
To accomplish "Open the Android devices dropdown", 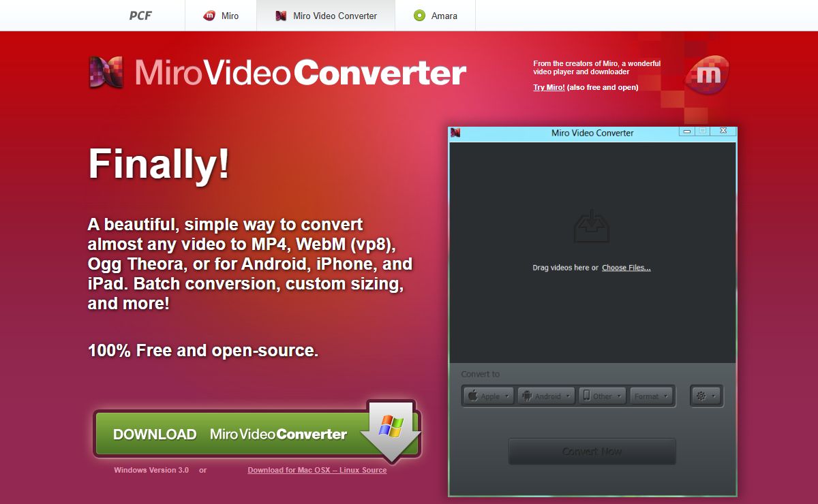I will click(546, 396).
